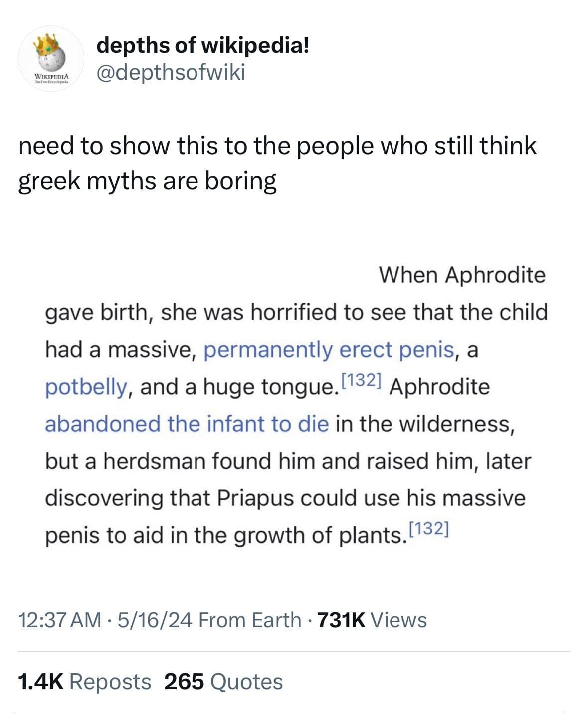Click the 12:37 AM timestamp
Viewport: 588px width, 714px height.
click(59, 620)
